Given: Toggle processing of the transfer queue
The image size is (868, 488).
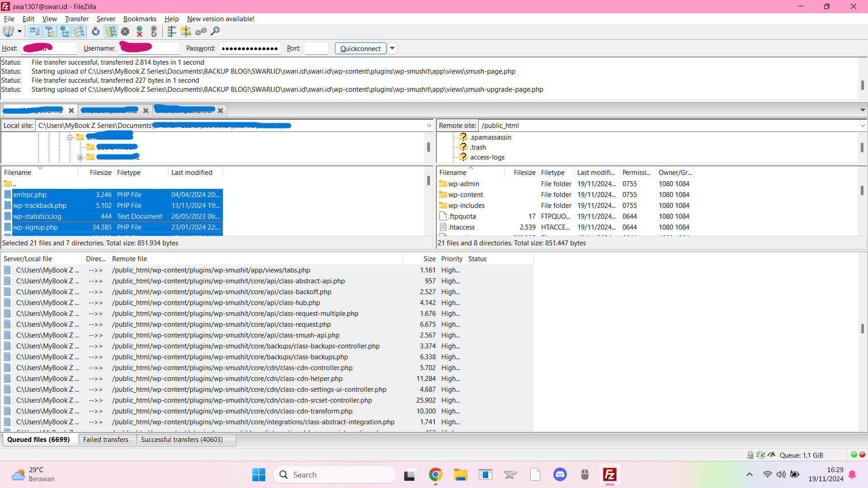Looking at the screenshot, I should pos(111,32).
